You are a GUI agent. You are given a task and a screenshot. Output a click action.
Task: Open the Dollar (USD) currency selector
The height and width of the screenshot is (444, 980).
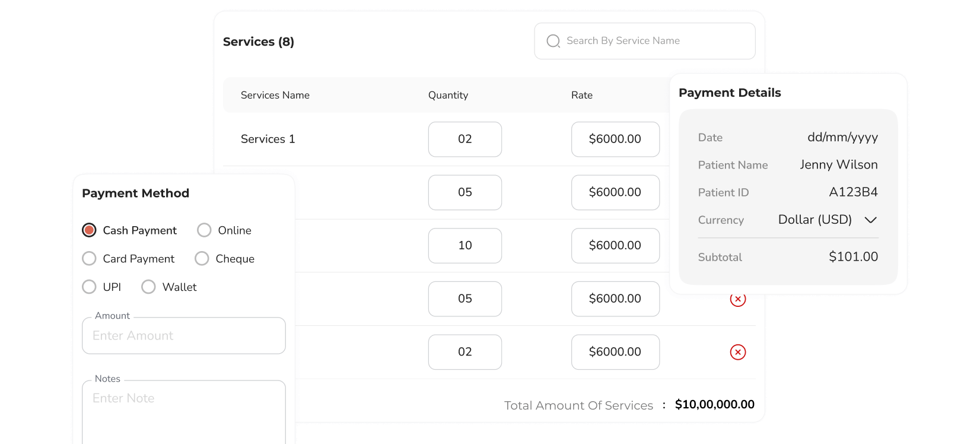click(x=814, y=220)
